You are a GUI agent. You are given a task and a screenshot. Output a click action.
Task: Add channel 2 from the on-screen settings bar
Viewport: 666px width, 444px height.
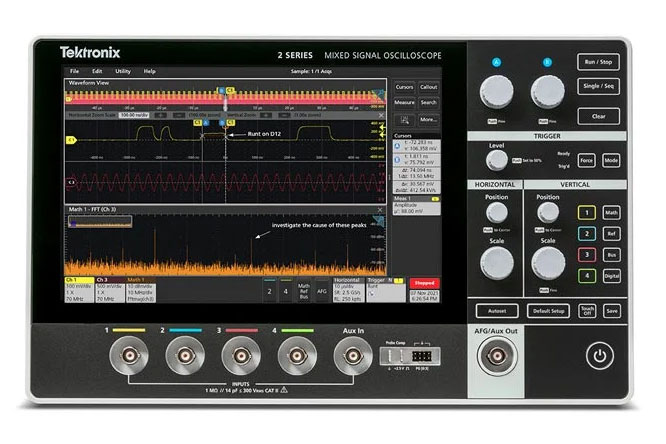269,291
